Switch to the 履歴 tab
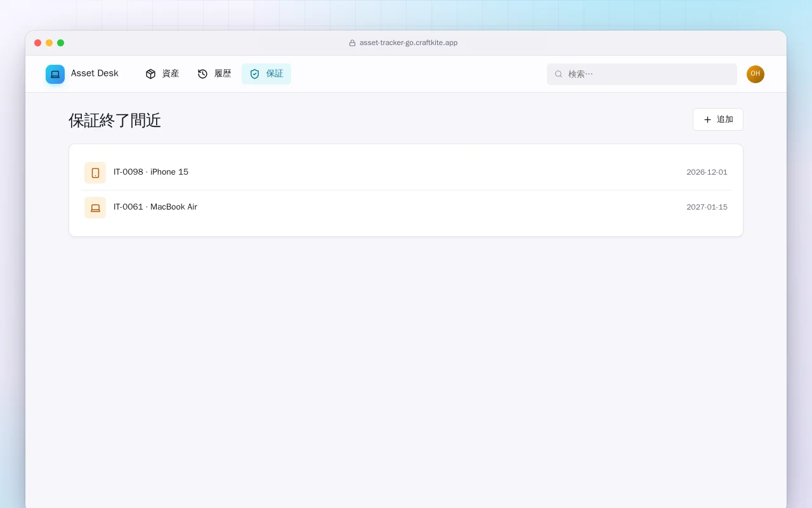This screenshot has width=812, height=508. coord(214,74)
